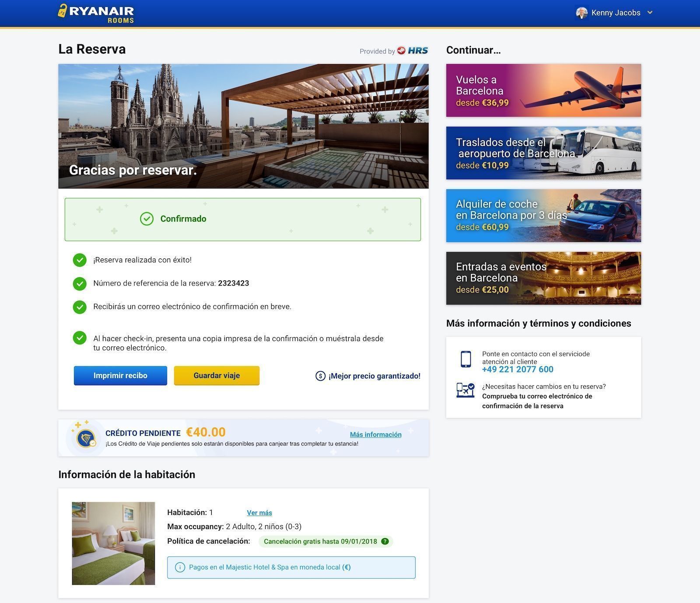Click the Kenny Jacobs user name

(616, 13)
